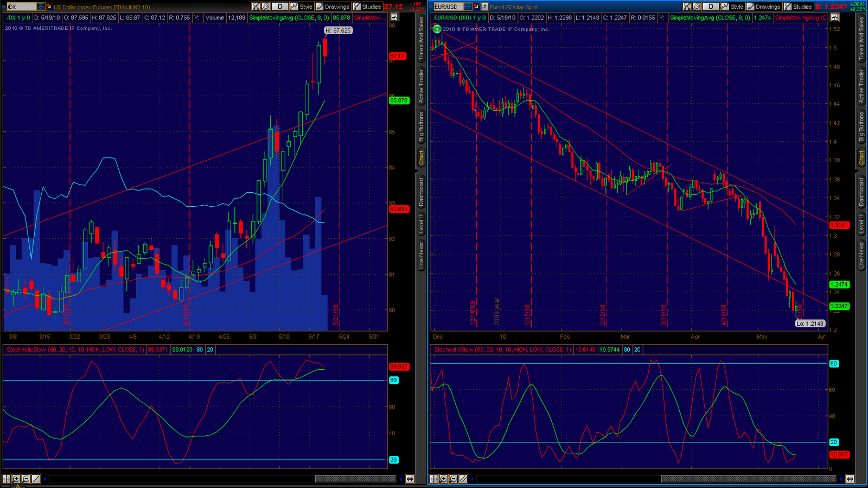Select the line drawing tool below the /DX chart
The image size is (868, 488).
[x=36, y=479]
